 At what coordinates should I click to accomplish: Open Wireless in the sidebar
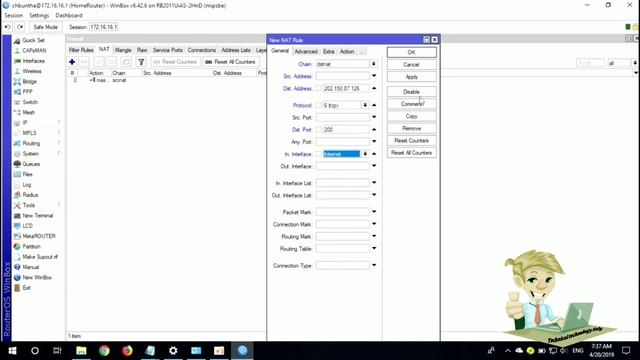31,71
